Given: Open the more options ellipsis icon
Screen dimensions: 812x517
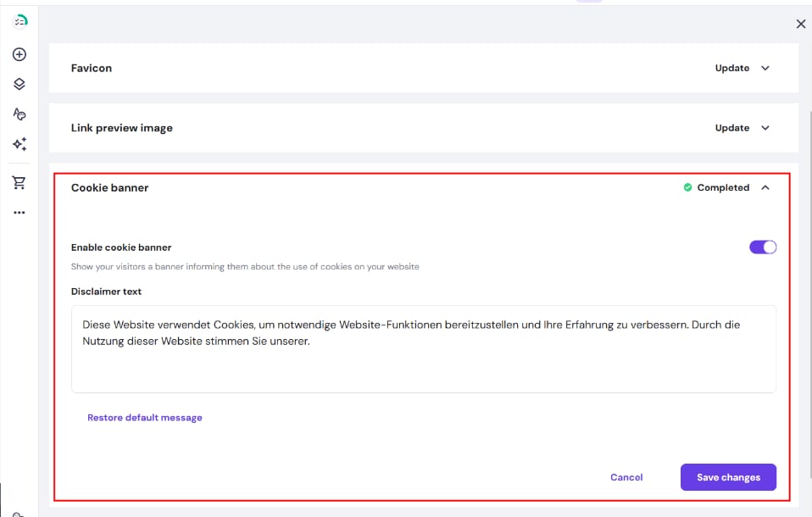Looking at the screenshot, I should pyautogui.click(x=19, y=213).
